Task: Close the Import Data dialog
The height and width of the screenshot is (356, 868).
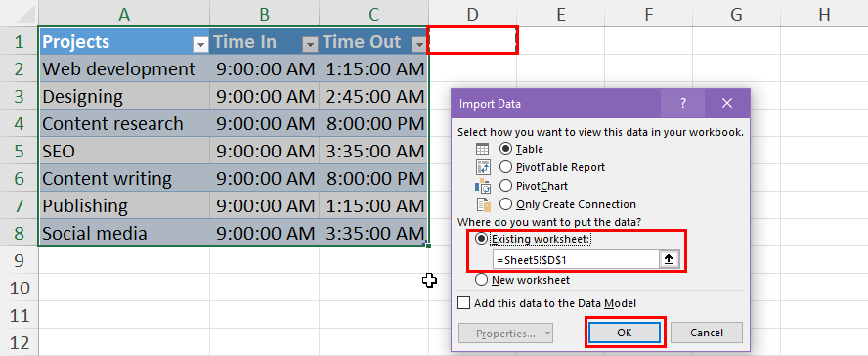Action: point(727,103)
